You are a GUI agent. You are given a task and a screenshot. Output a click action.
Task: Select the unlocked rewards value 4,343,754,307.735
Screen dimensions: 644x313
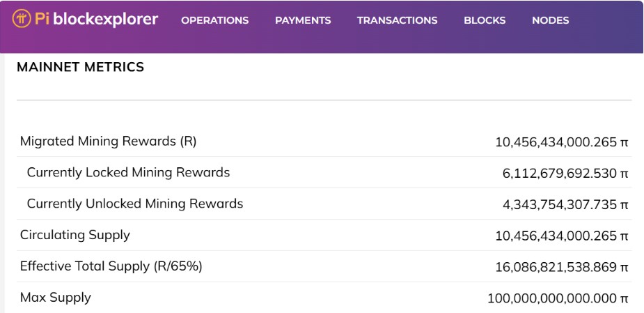pyautogui.click(x=565, y=205)
